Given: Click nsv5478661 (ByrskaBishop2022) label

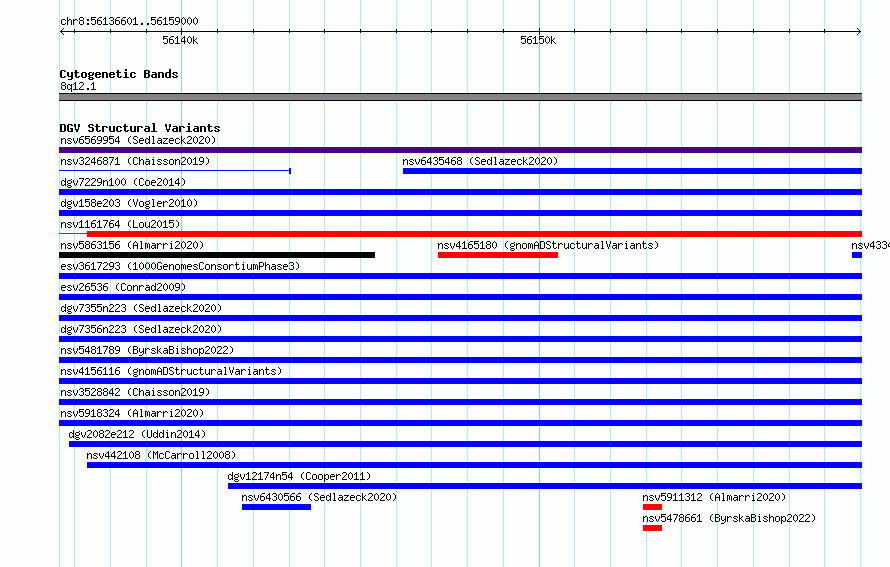Looking at the screenshot, I should [x=729, y=518].
